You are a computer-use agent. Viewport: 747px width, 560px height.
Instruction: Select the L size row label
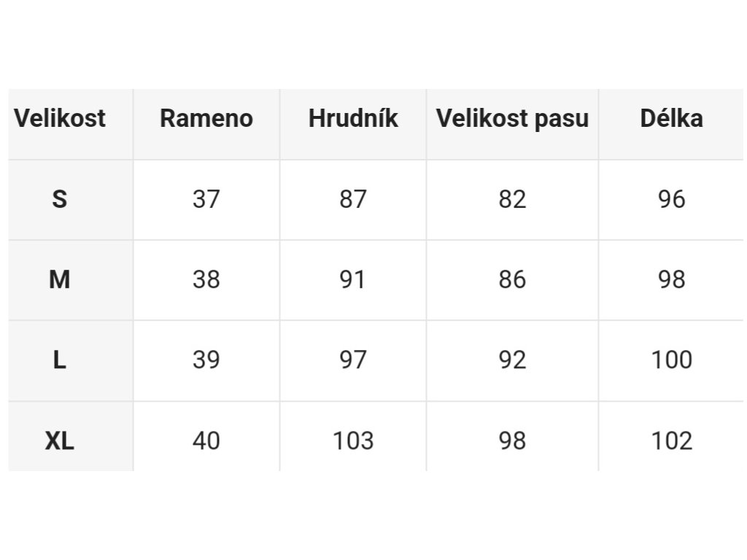pos(60,360)
